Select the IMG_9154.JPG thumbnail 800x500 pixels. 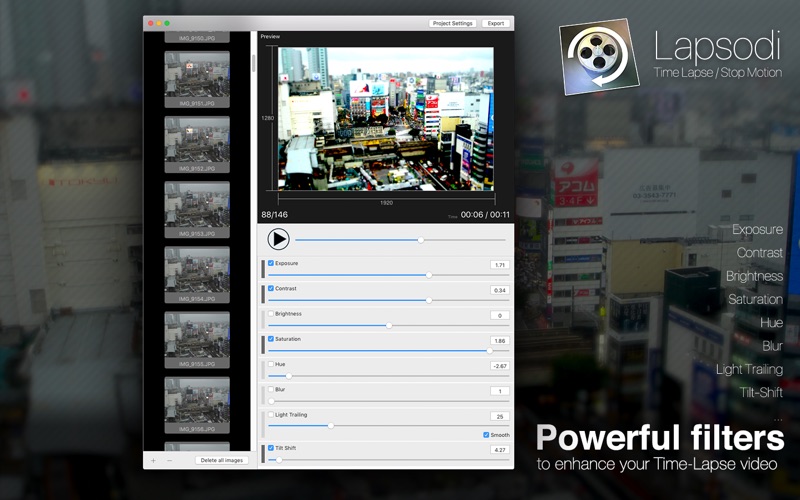click(x=197, y=270)
